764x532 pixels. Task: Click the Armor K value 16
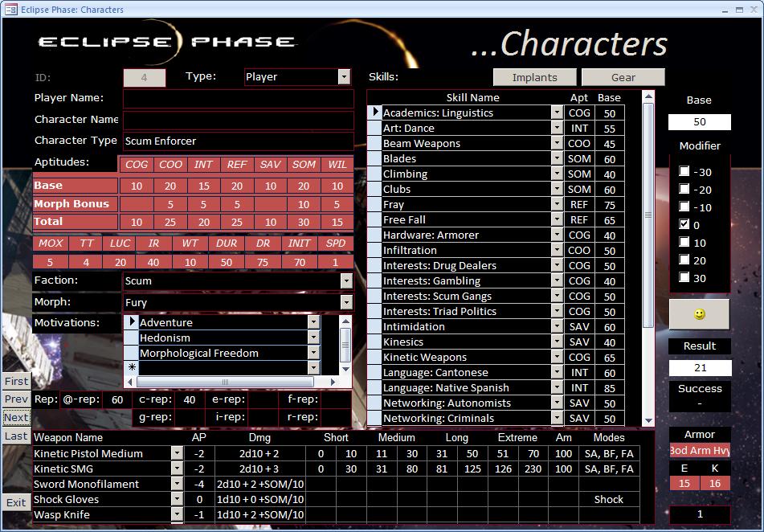[x=715, y=483]
